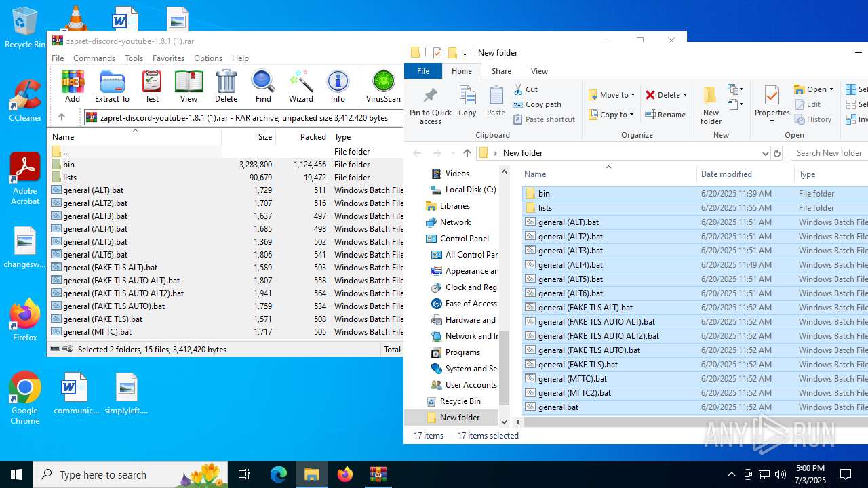Click Cut in Explorer Clipboard group

coord(526,89)
